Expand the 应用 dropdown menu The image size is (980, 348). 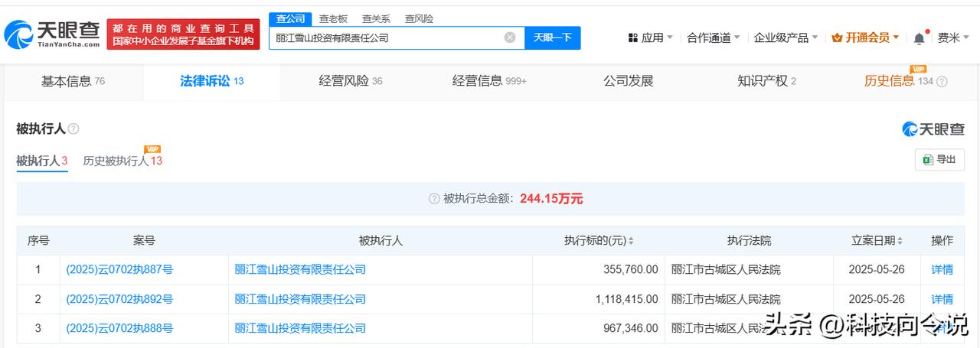[x=670, y=37]
